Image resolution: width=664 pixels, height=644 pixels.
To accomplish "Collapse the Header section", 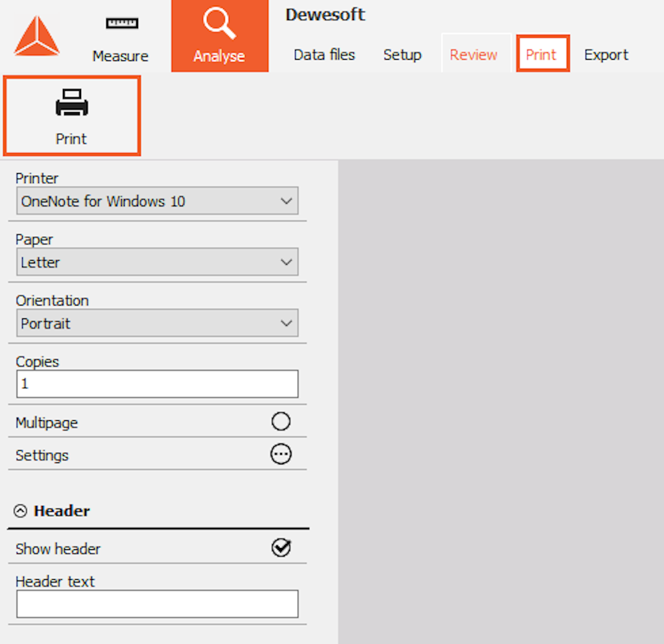I will click(20, 511).
